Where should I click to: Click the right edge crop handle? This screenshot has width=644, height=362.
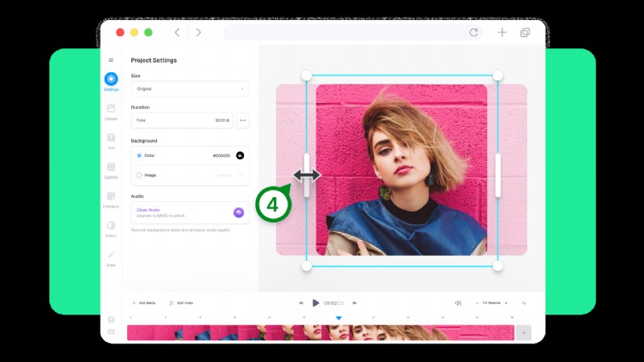tap(497, 175)
